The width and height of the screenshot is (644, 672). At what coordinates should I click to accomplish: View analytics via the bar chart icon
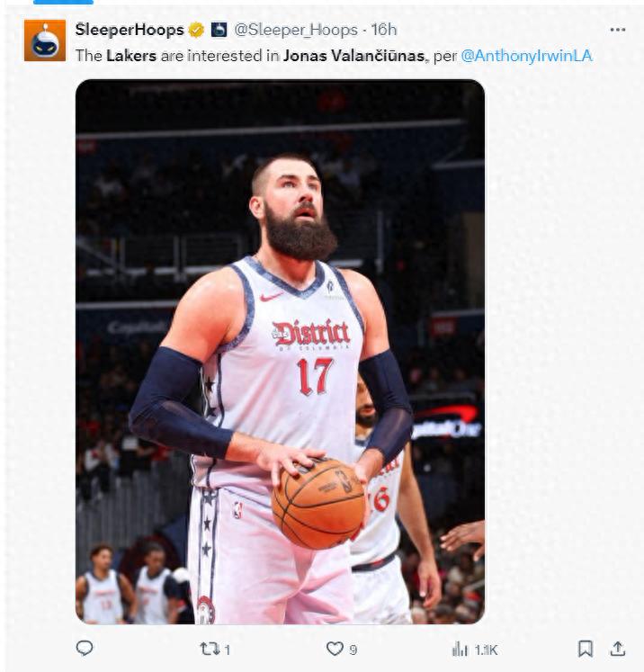click(x=460, y=649)
